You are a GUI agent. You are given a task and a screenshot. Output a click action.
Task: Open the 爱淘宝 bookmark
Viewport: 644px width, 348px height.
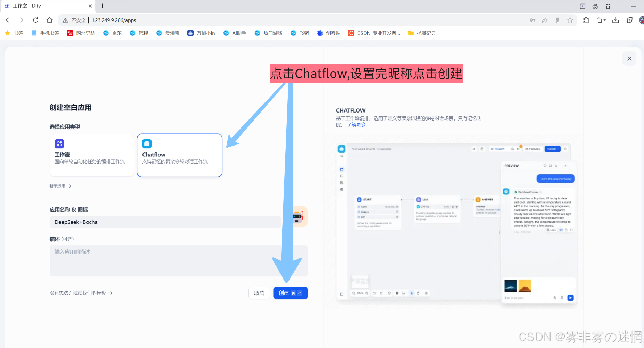[168, 33]
